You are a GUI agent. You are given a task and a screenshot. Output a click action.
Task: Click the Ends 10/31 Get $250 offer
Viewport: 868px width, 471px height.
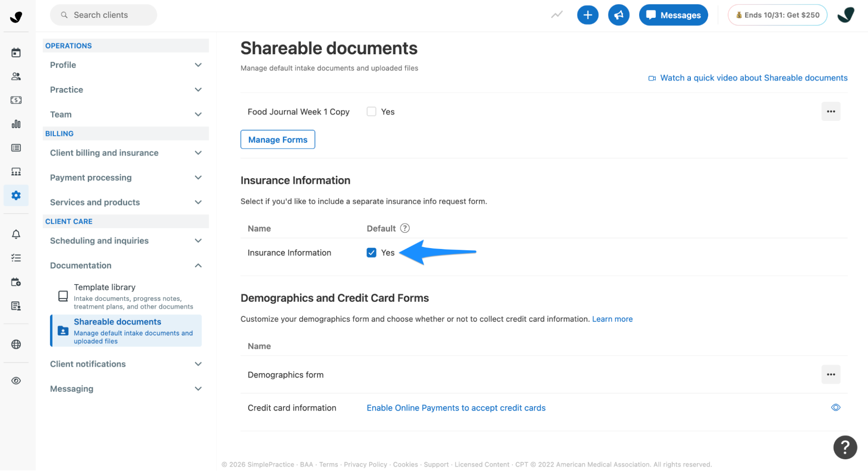(x=777, y=15)
